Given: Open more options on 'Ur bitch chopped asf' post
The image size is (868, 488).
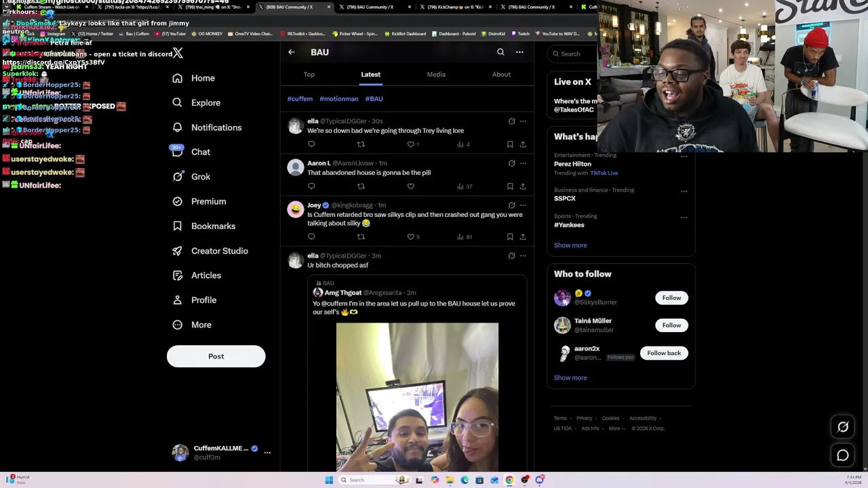Looking at the screenshot, I should (x=523, y=256).
